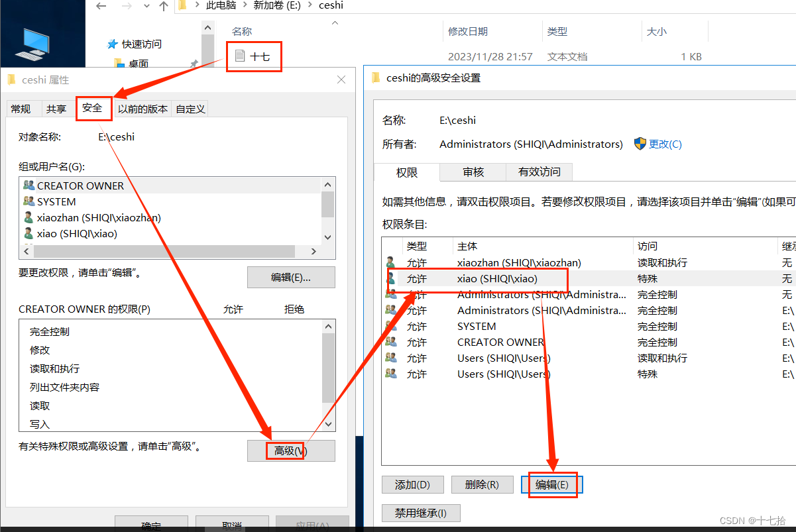Switch to the 共享 tab
The image size is (796, 532).
pos(57,108)
